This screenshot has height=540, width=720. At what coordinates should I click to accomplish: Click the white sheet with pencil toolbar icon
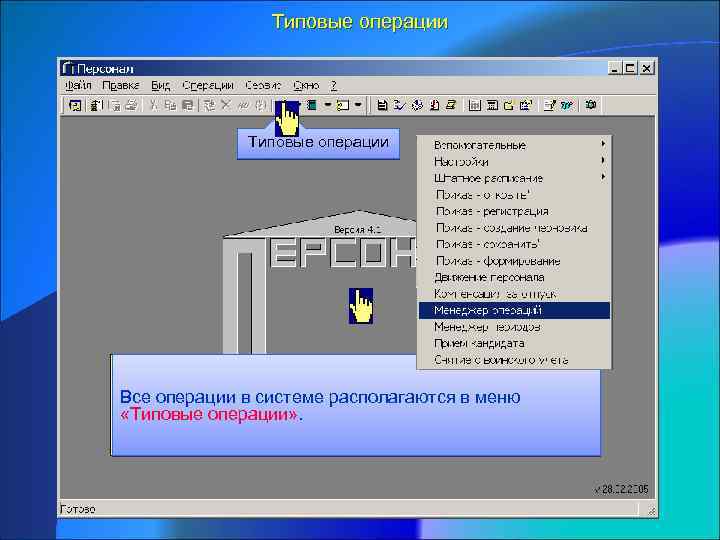click(549, 105)
